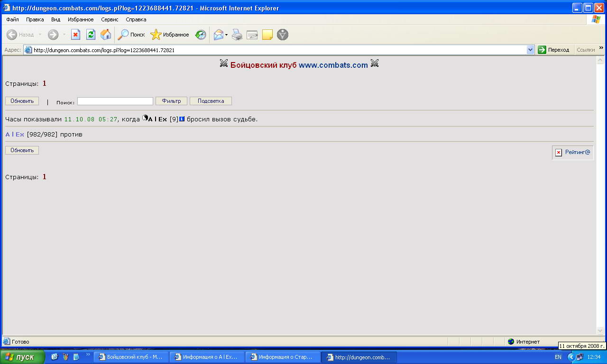Click the Forward navigation arrow

coord(53,35)
